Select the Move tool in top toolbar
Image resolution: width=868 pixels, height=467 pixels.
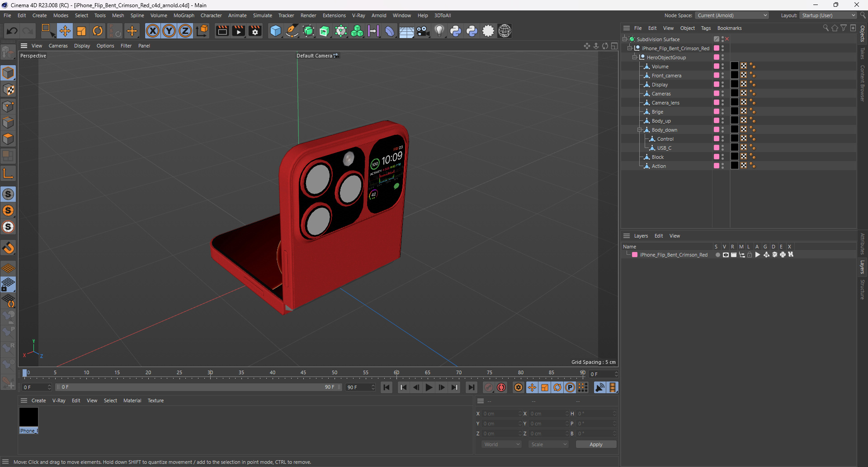click(65, 31)
